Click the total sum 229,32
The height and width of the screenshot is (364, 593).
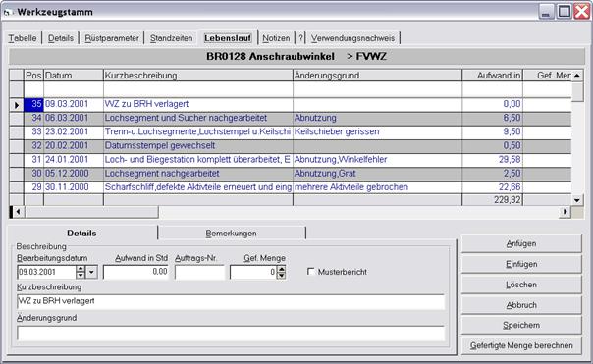tap(493, 200)
